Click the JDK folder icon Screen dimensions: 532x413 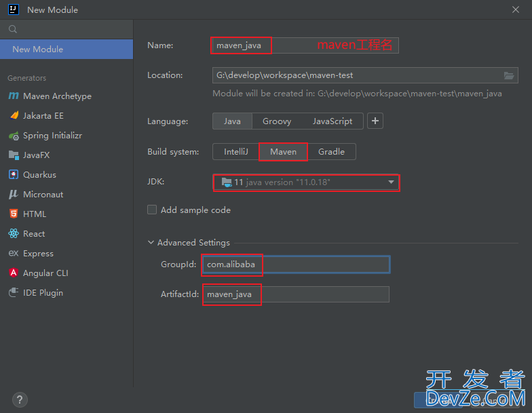point(227,182)
